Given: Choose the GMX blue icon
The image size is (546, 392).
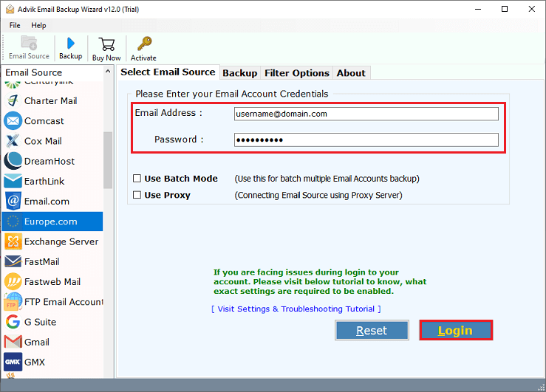Looking at the screenshot, I should tap(13, 362).
